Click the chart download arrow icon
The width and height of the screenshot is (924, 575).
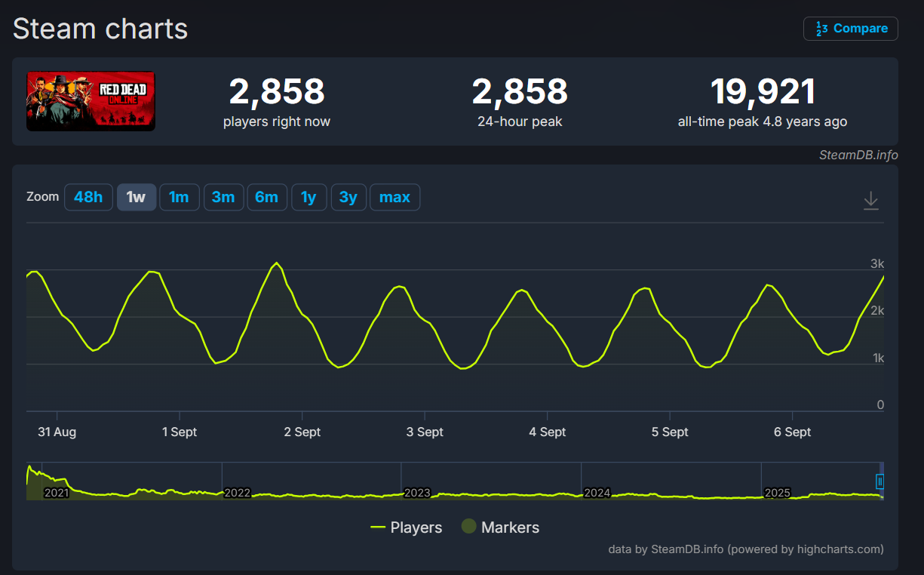click(x=870, y=201)
